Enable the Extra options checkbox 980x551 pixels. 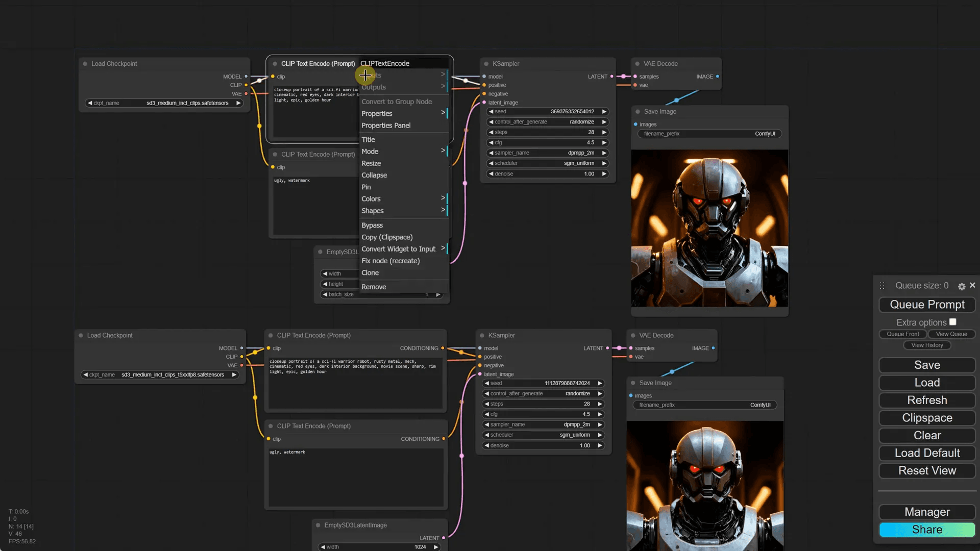952,322
